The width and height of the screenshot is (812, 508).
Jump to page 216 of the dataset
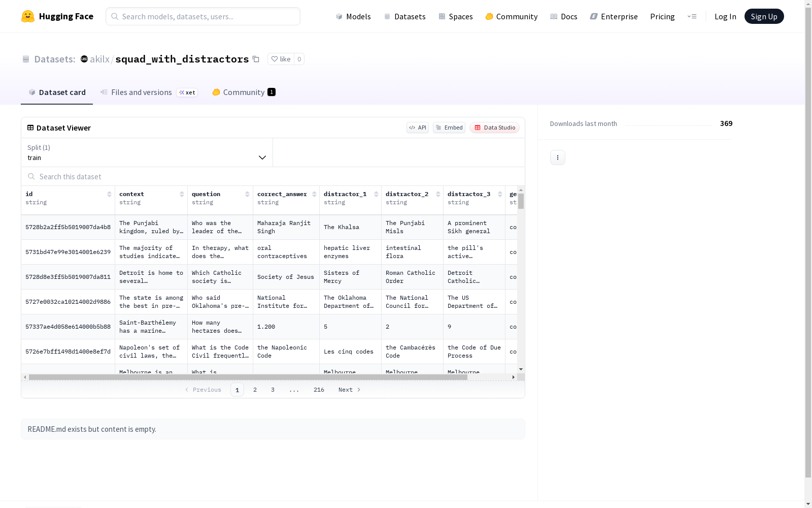tap(319, 390)
